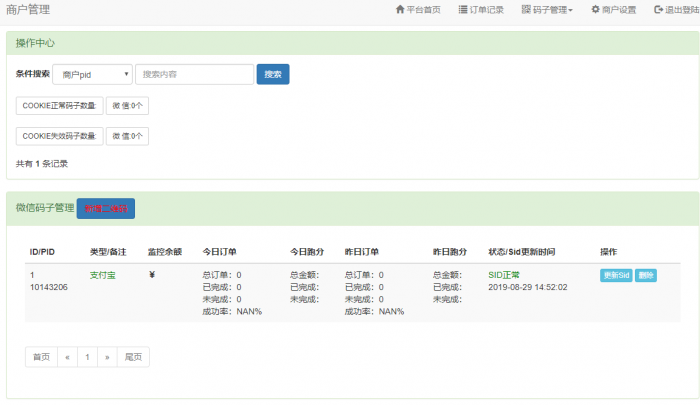Click the list icon beside 订单记录

(x=463, y=10)
